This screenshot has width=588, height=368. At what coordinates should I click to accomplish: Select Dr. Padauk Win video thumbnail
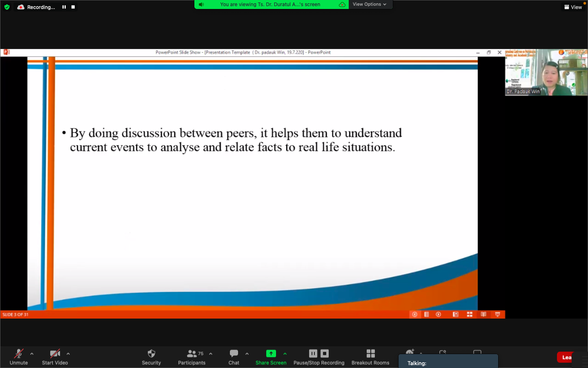click(x=546, y=72)
